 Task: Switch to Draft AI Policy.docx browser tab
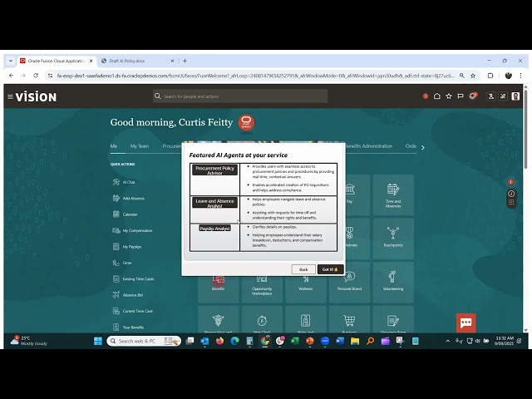coord(138,61)
